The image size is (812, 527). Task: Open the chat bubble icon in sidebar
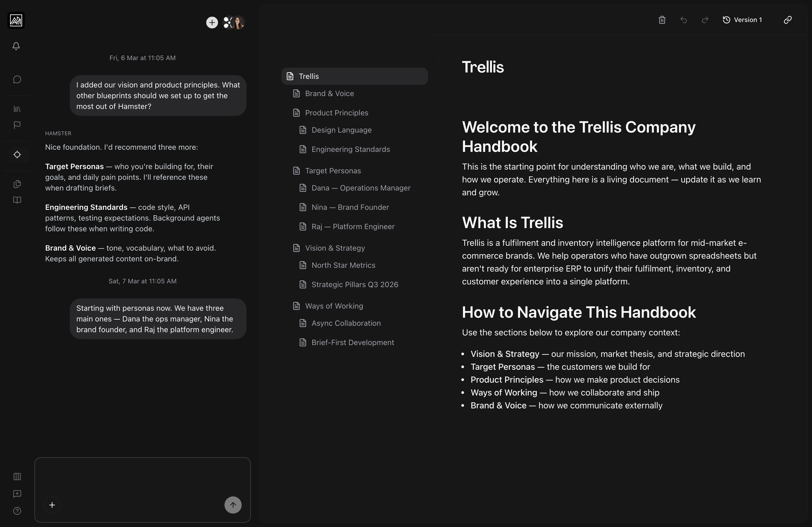17,79
